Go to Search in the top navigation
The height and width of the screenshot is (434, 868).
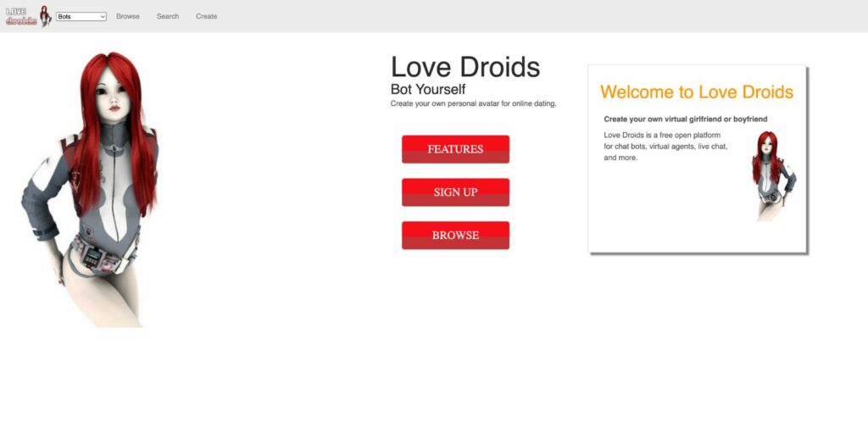click(168, 16)
